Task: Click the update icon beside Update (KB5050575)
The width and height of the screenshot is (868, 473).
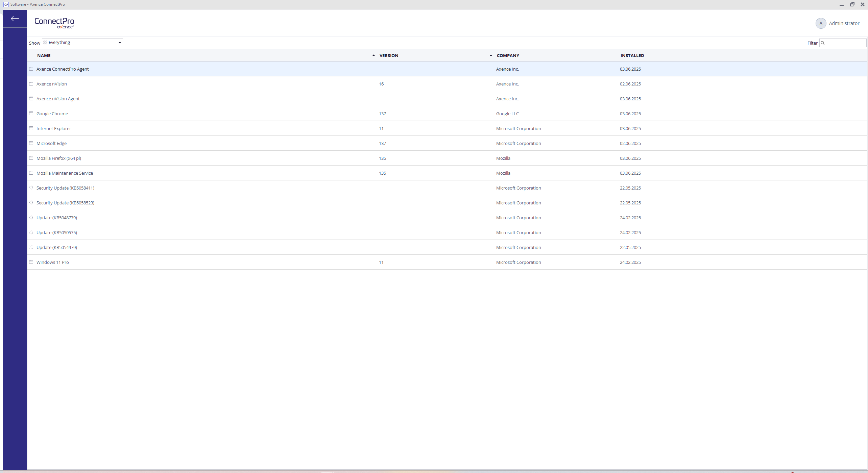Action: coord(31,232)
